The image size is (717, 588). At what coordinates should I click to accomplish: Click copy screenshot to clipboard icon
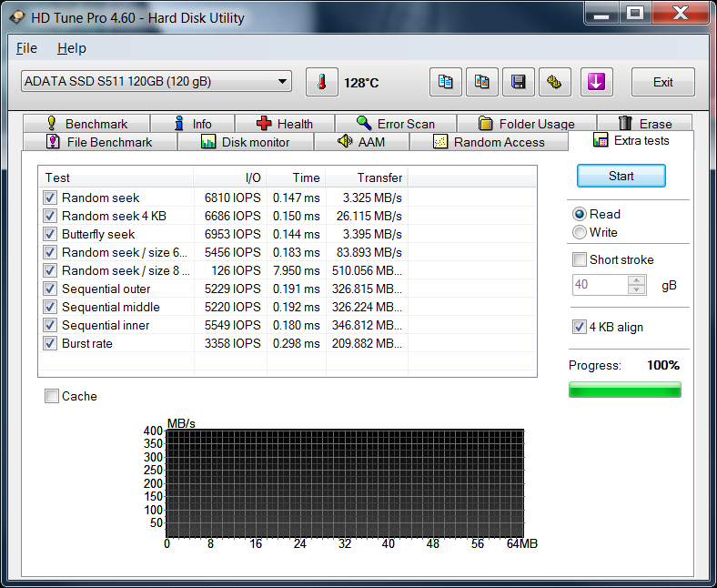(x=482, y=82)
